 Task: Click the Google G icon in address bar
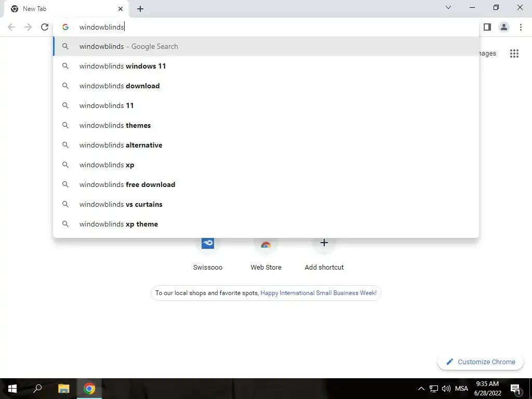point(65,27)
